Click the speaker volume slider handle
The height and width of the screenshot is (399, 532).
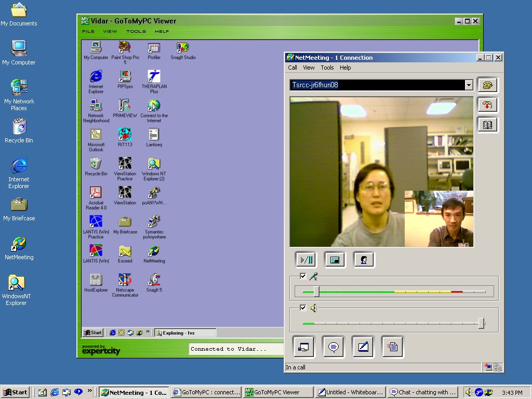pos(482,323)
